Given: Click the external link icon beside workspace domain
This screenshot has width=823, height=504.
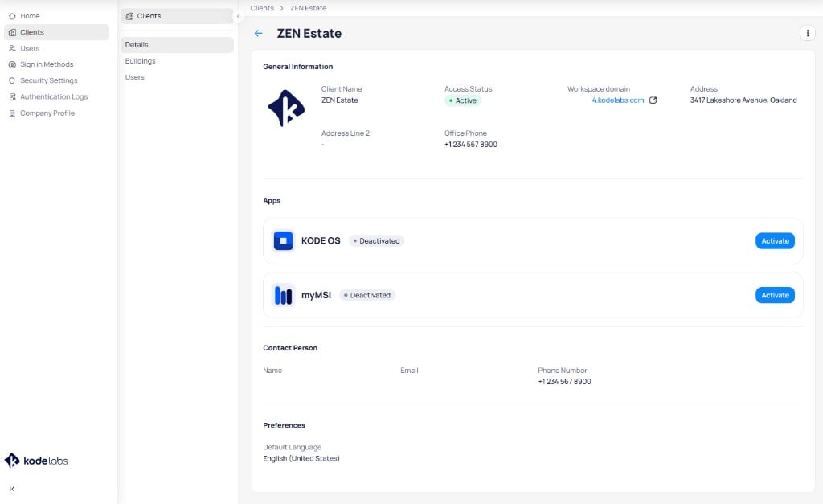Looking at the screenshot, I should 653,100.
